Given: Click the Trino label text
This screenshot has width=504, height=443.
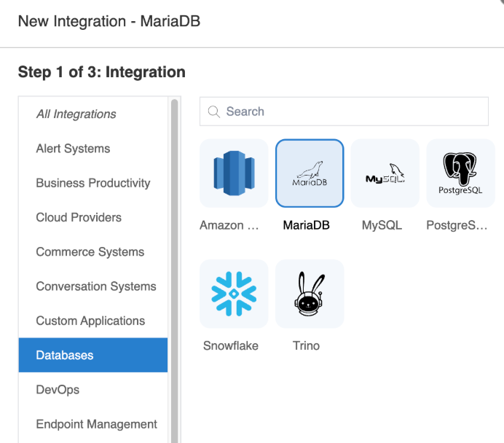Looking at the screenshot, I should click(307, 345).
